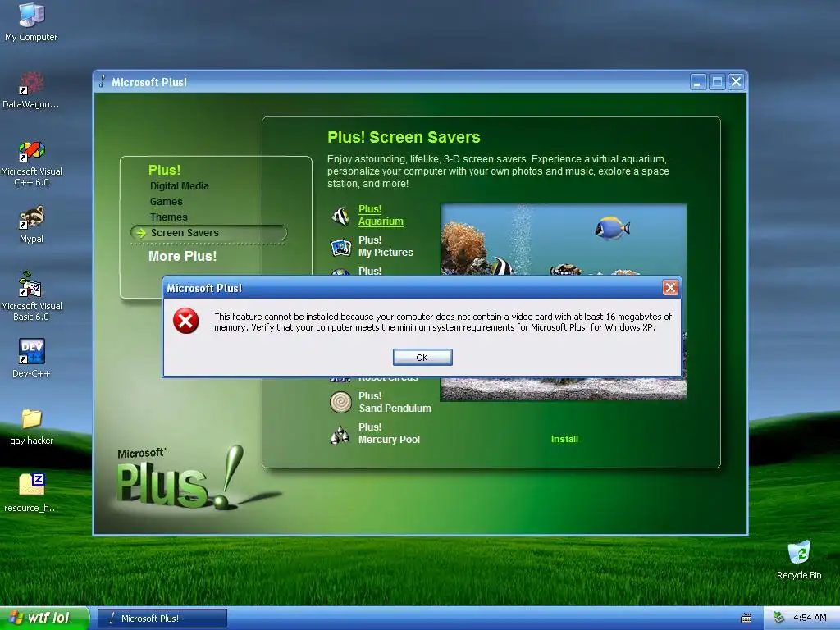
Task: Click the Plus! title bar exclamation icon
Action: pyautogui.click(x=103, y=81)
